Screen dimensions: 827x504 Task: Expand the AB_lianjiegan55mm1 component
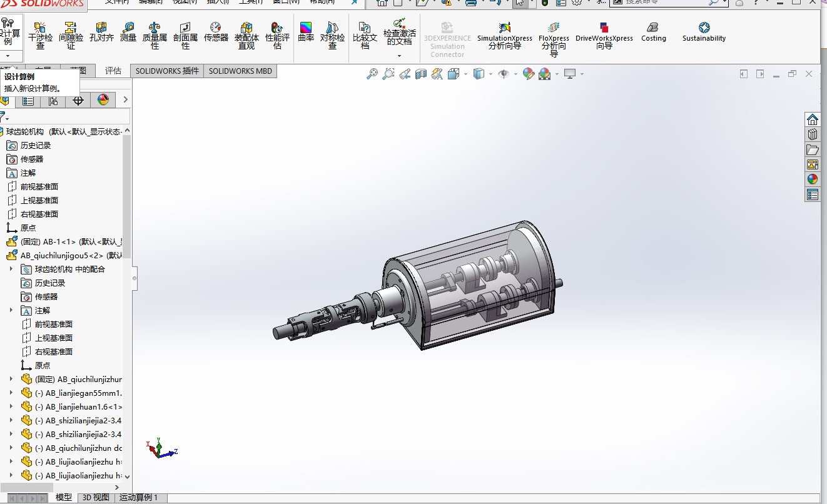tap(11, 393)
